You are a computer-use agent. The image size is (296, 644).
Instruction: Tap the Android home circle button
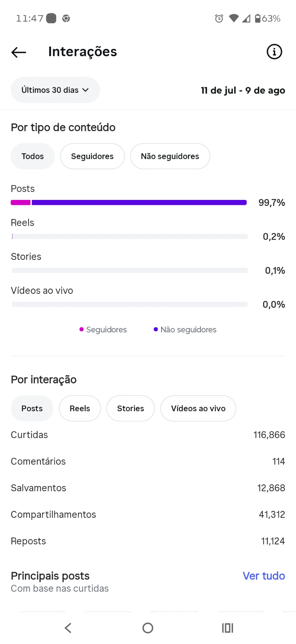[148, 628]
